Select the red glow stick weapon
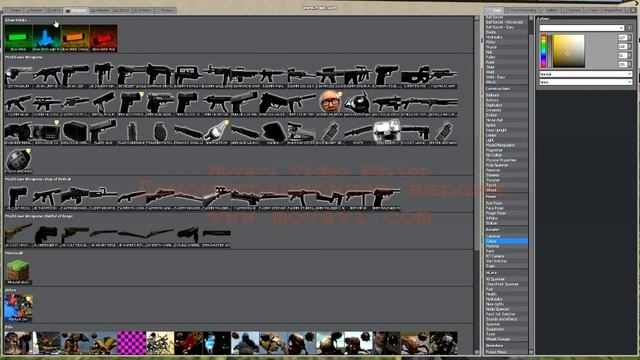640x360 pixels. tap(104, 38)
